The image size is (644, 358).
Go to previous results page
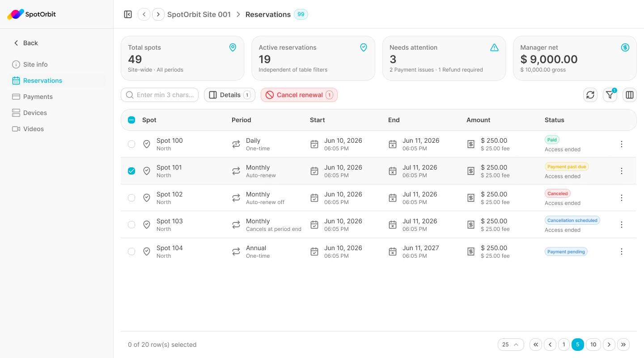coord(550,345)
